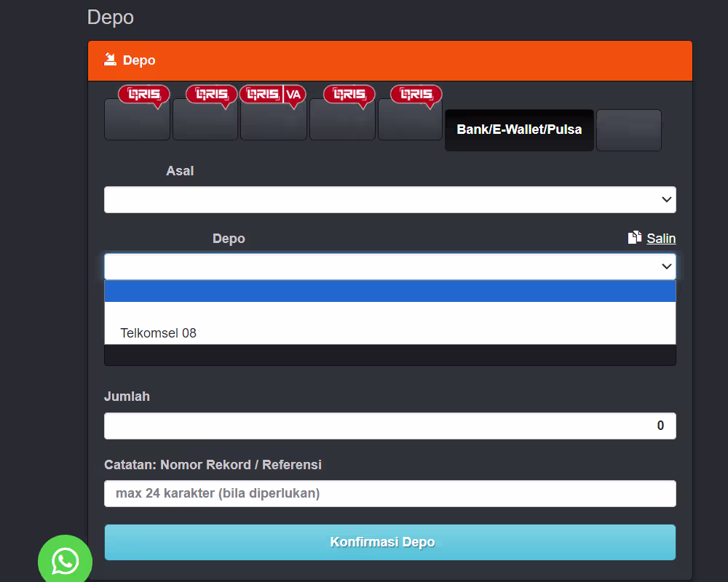
Task: Expand the Asal dropdown
Action: tap(390, 199)
